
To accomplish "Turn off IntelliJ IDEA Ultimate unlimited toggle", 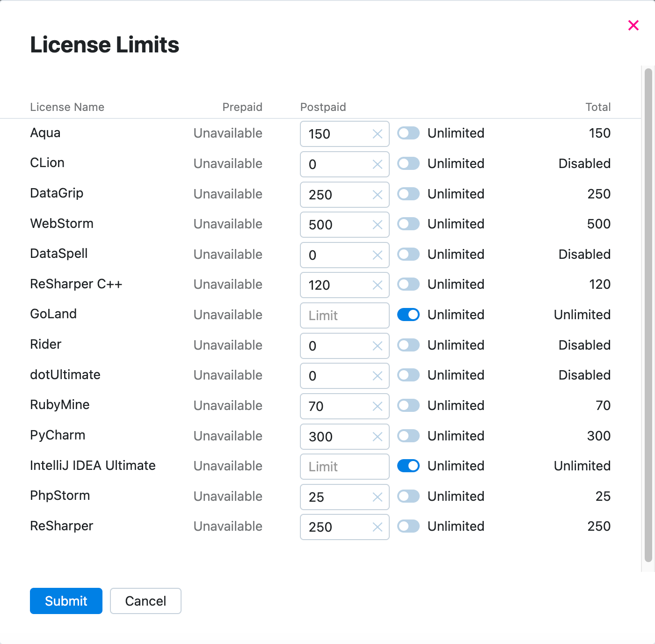I will (x=408, y=466).
